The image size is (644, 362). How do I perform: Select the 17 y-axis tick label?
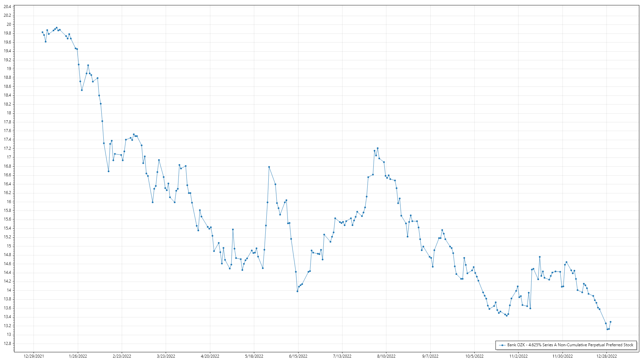pos(9,157)
